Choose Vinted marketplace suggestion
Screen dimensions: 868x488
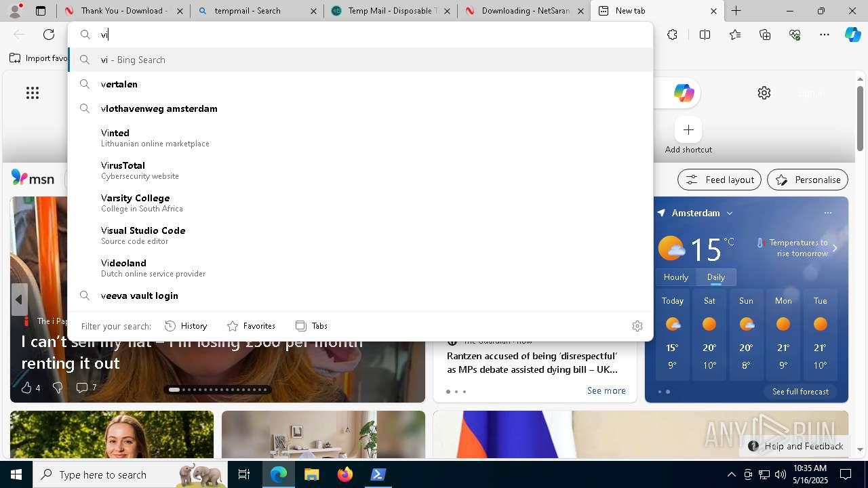(x=360, y=138)
